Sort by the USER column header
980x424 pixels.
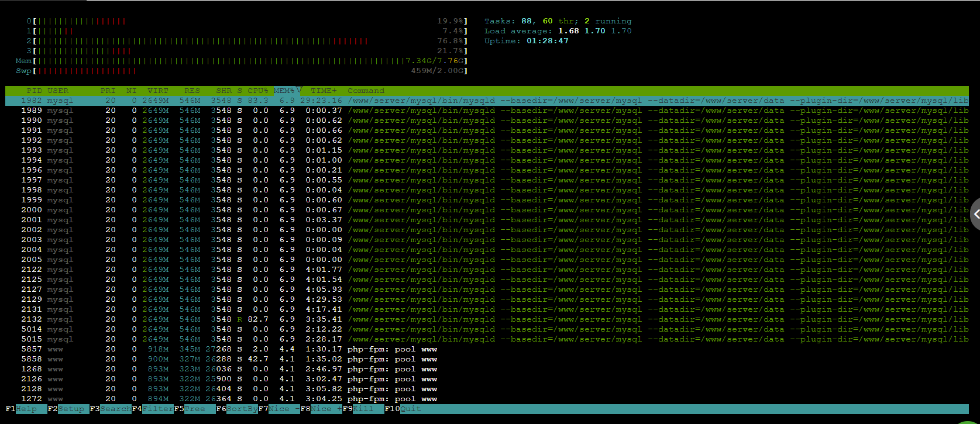click(x=58, y=91)
